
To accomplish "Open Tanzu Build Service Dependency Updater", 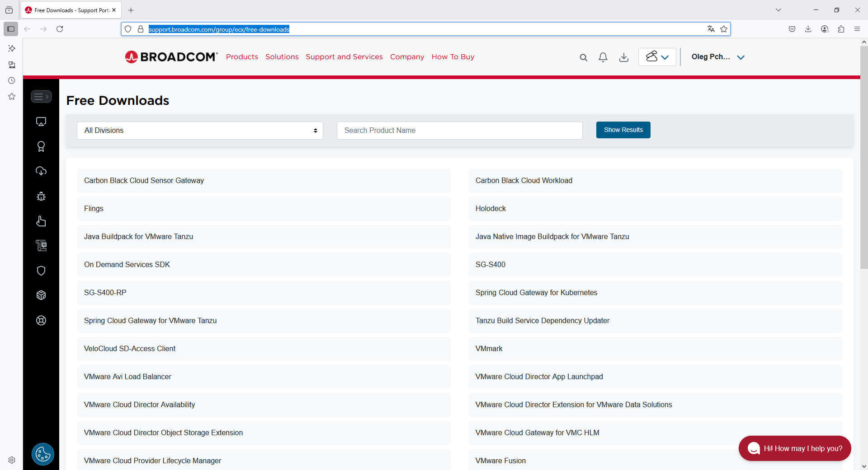I will [655, 321].
